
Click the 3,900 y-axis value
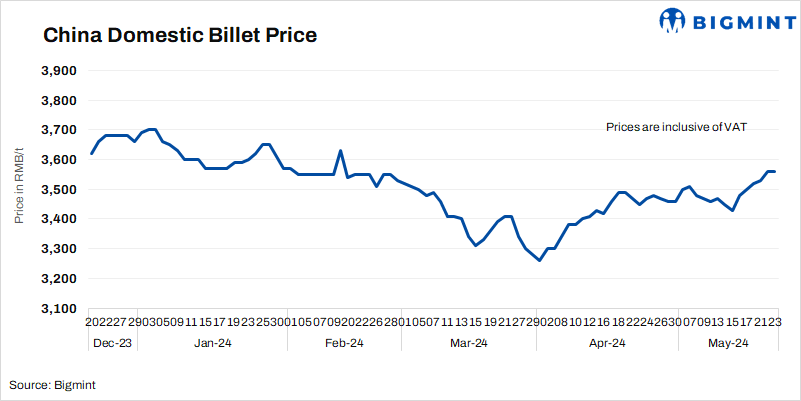60,71
